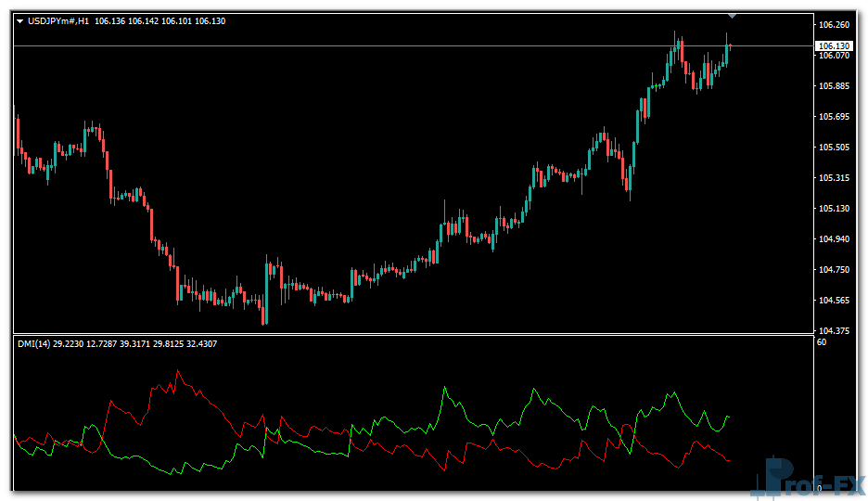The height and width of the screenshot is (501, 868).
Task: Click the 105.885 price scale label
Action: pyautogui.click(x=834, y=86)
